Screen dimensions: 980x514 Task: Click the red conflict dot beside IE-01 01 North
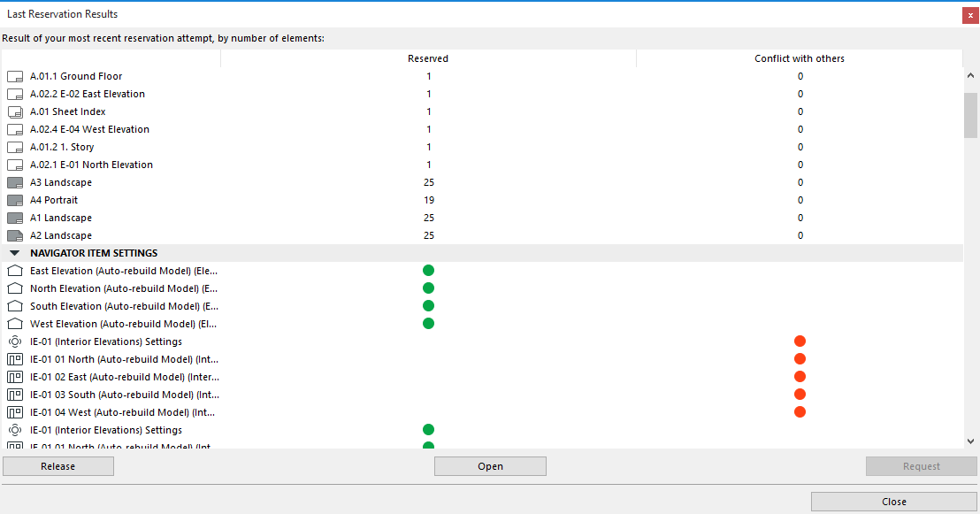[800, 358]
